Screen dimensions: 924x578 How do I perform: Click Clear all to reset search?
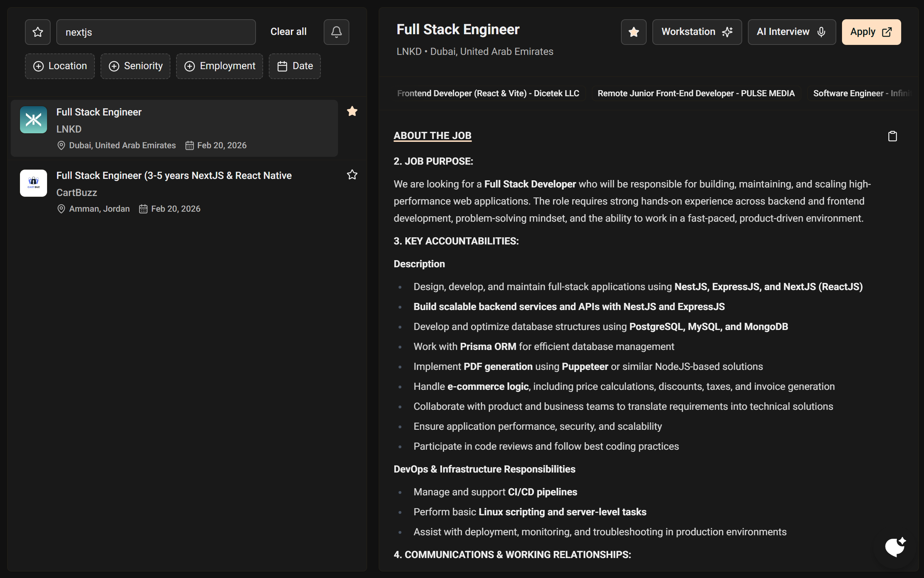(288, 32)
